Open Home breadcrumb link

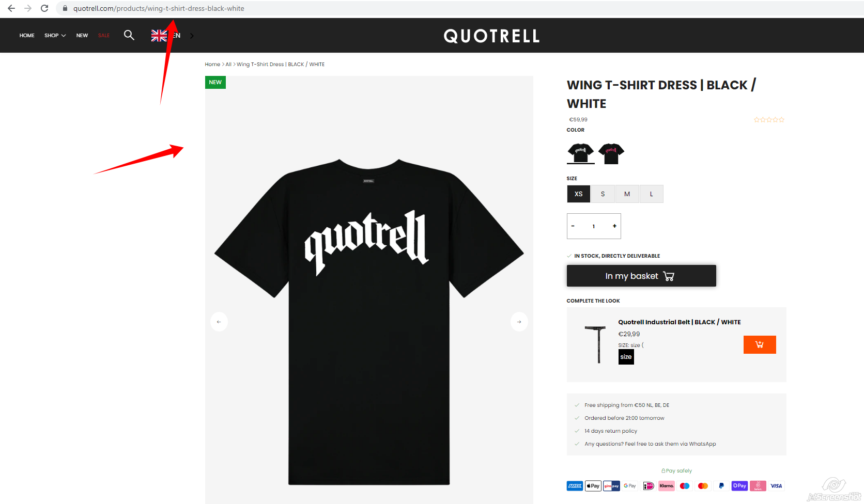click(x=212, y=65)
